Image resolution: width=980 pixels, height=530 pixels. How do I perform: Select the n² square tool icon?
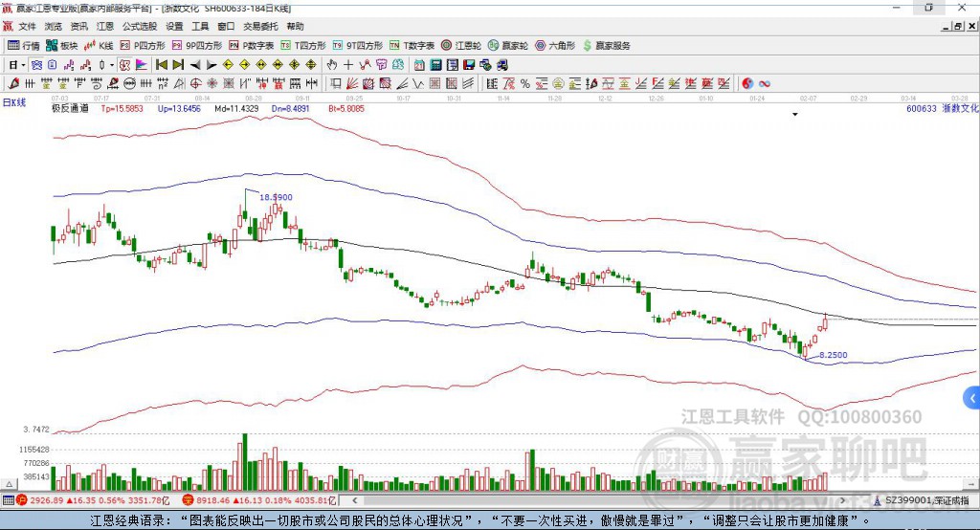pyautogui.click(x=163, y=83)
